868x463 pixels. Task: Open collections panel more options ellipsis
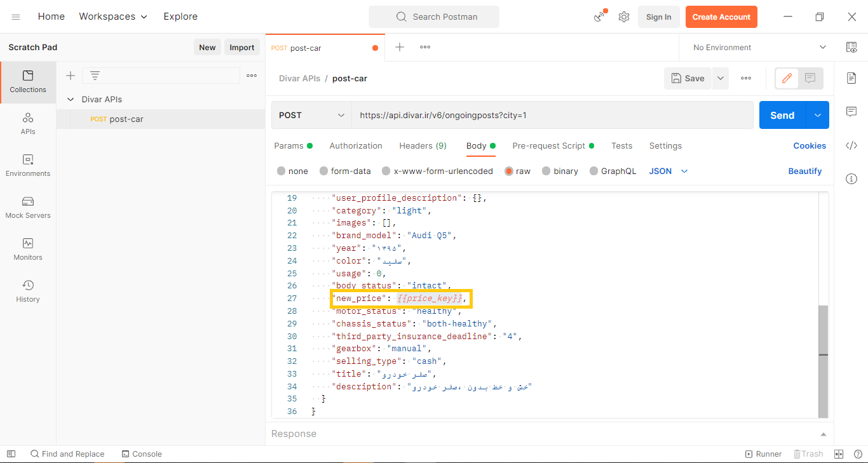pyautogui.click(x=252, y=76)
